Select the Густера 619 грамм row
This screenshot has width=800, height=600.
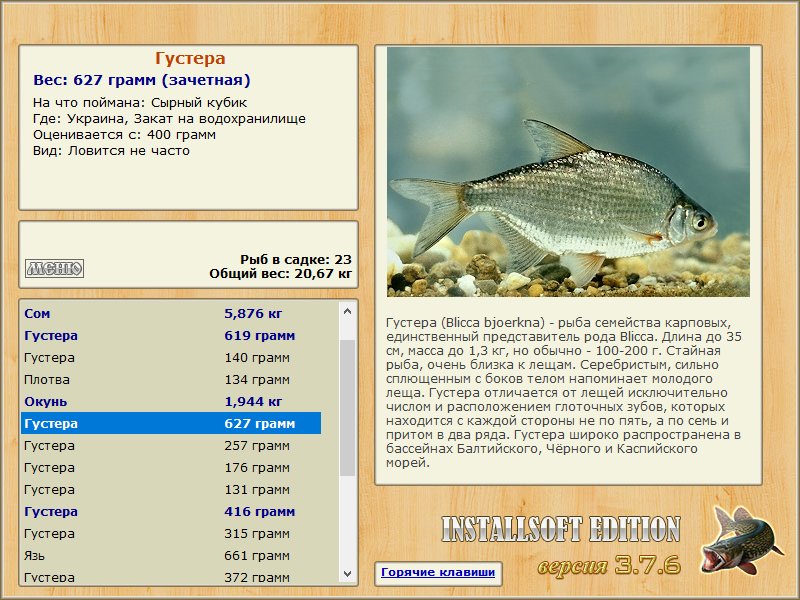coord(171,335)
